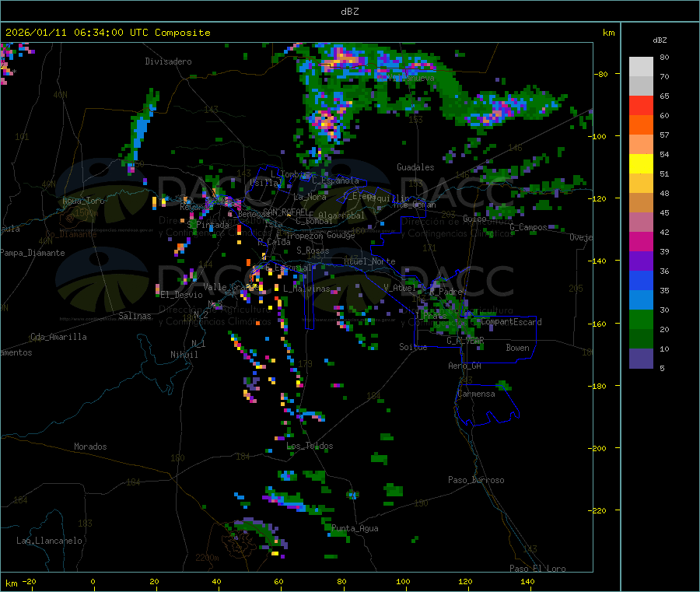
Task: Click the Cda_Amarilla label
Action: pyautogui.click(x=58, y=337)
